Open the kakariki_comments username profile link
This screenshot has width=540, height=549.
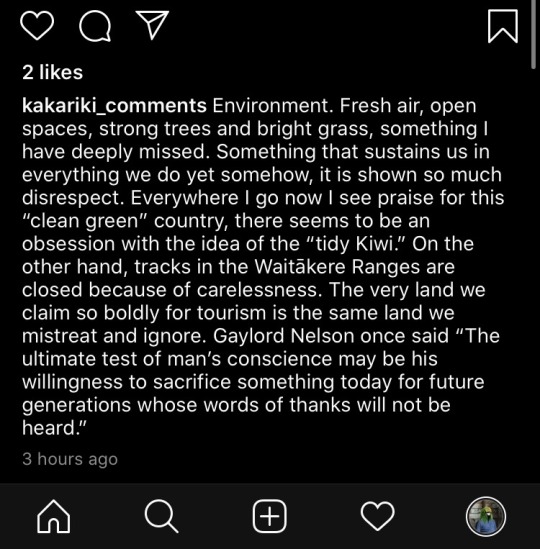(x=114, y=105)
